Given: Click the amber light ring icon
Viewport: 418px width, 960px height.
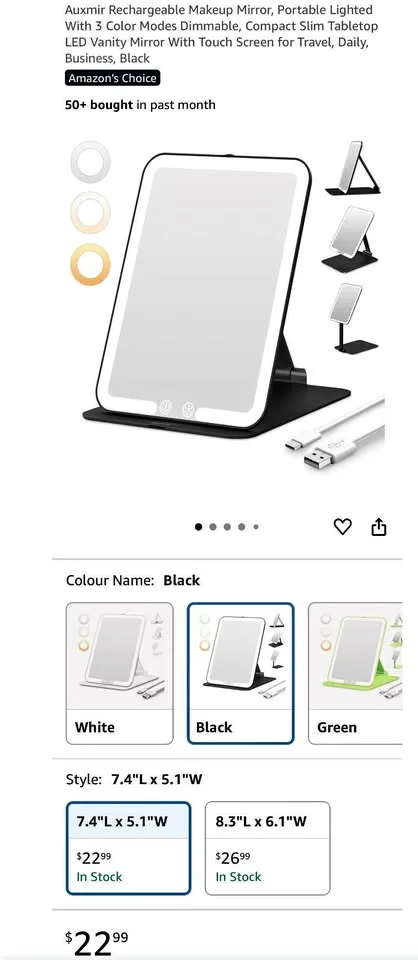Looking at the screenshot, I should point(91,264).
